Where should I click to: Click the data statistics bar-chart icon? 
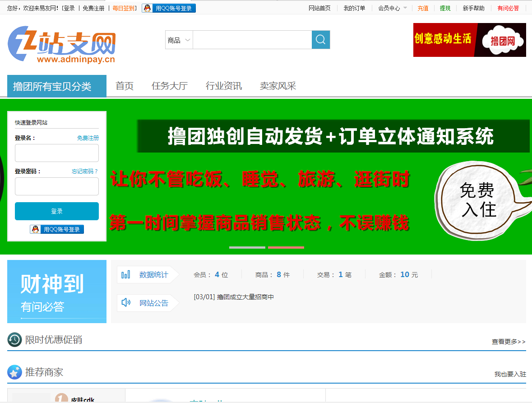click(126, 274)
